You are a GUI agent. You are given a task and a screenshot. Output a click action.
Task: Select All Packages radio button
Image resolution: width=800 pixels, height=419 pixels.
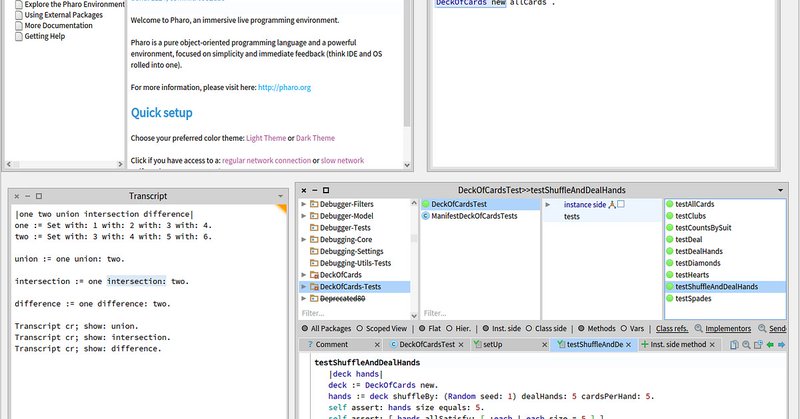(x=305, y=329)
